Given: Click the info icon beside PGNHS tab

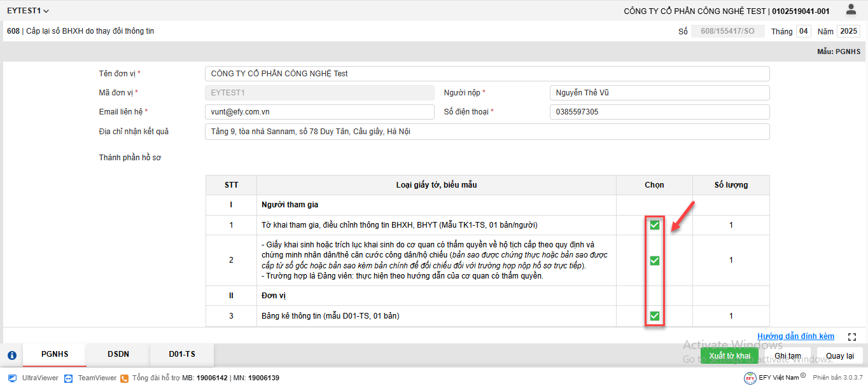Looking at the screenshot, I should tap(11, 355).
